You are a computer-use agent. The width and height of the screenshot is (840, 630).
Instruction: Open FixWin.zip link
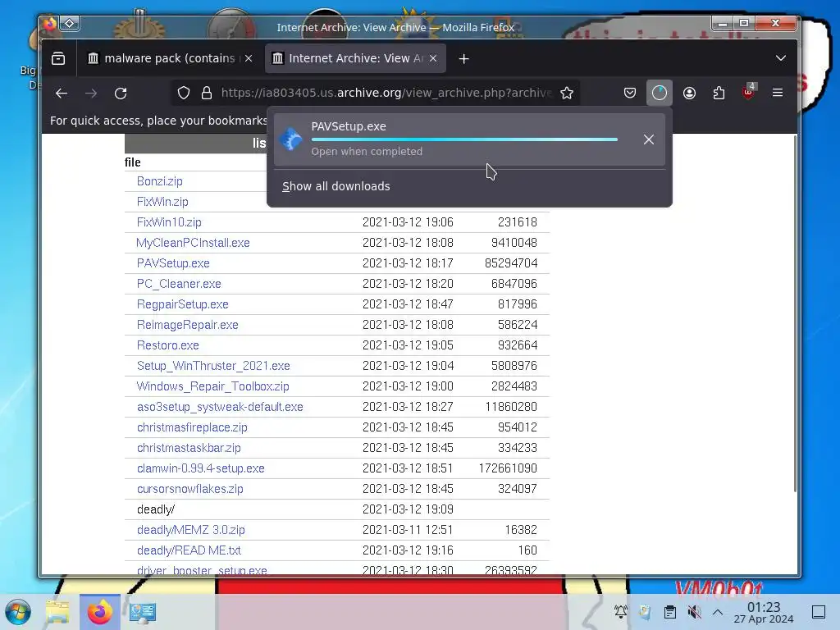pos(162,202)
